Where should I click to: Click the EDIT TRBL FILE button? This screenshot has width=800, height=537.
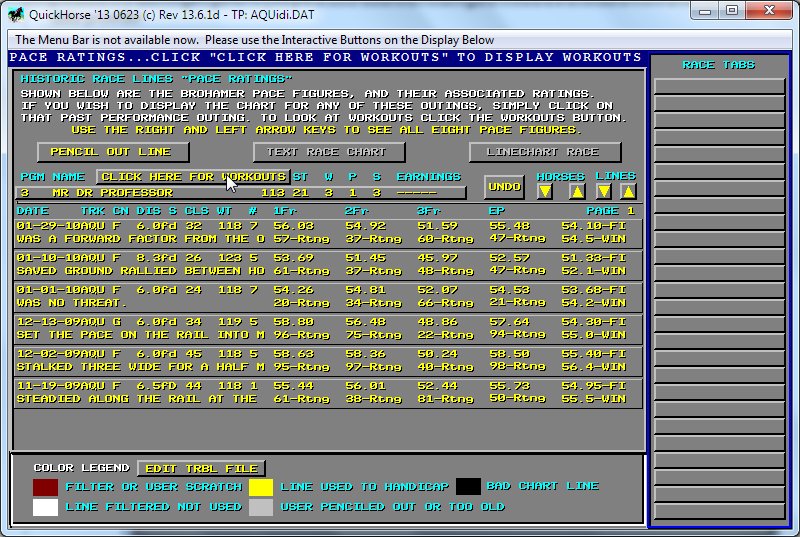pyautogui.click(x=202, y=468)
